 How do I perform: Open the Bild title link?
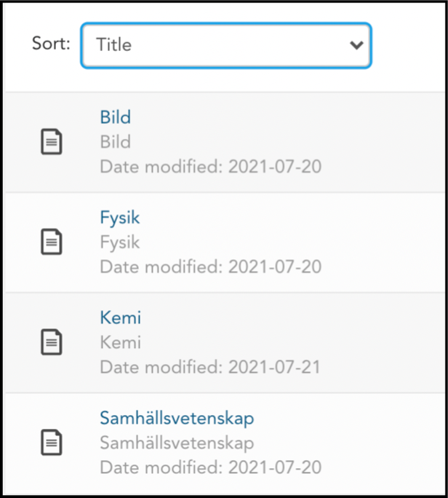[116, 117]
